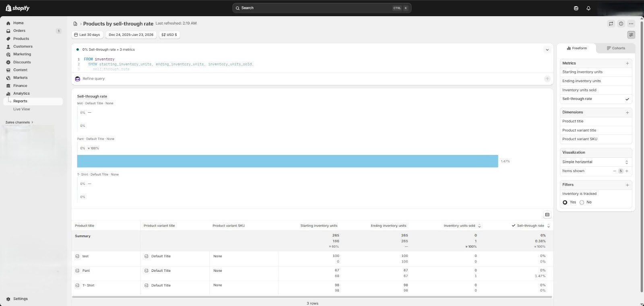Open Live View in the sidebar
The width and height of the screenshot is (644, 306).
pos(22,109)
